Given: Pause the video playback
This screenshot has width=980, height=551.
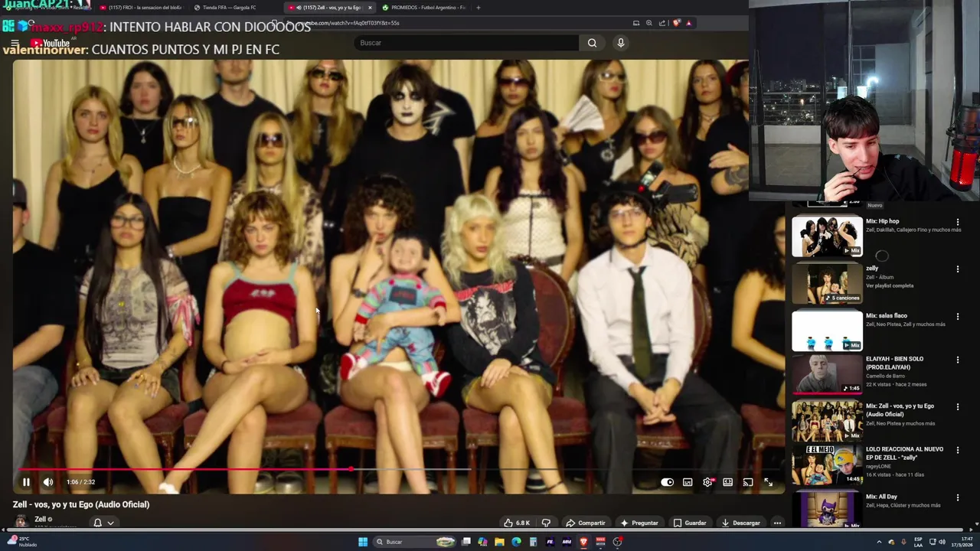Looking at the screenshot, I should [26, 482].
